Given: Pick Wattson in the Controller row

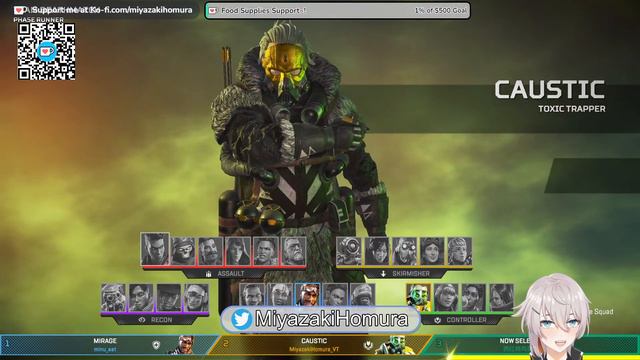Looking at the screenshot, I should click(x=446, y=298).
